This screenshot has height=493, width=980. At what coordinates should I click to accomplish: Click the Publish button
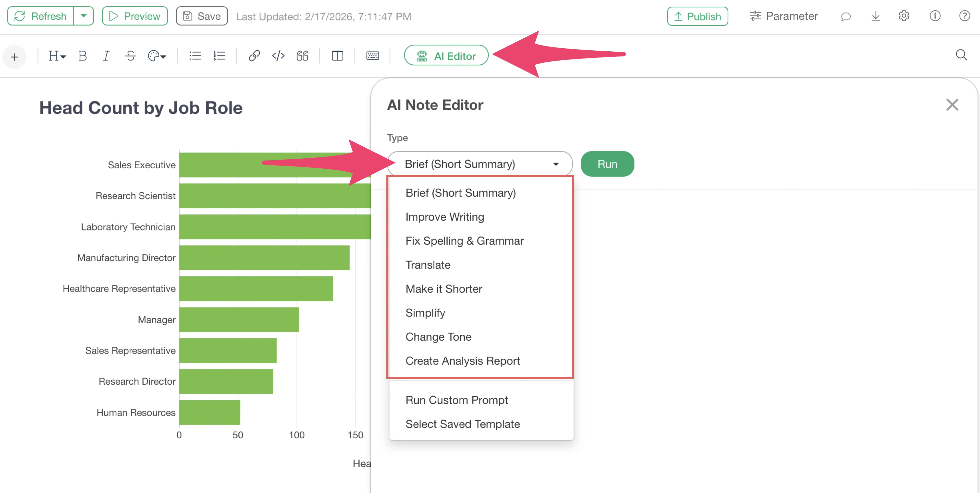[697, 16]
